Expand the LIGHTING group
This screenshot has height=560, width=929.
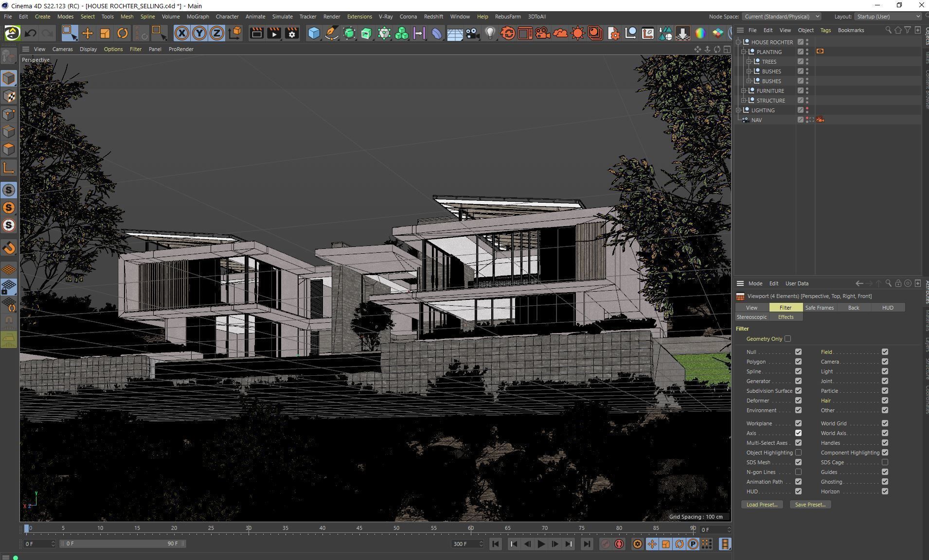[738, 110]
